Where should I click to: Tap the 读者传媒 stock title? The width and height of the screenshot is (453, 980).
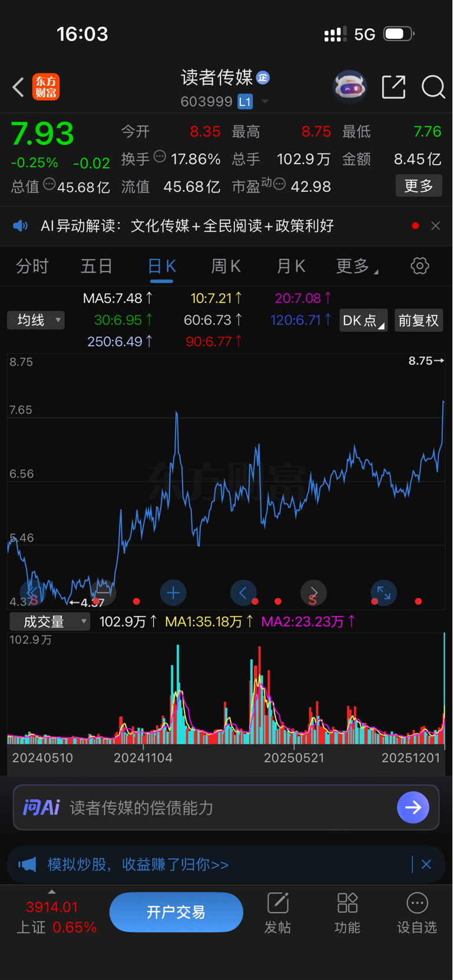click(x=217, y=77)
